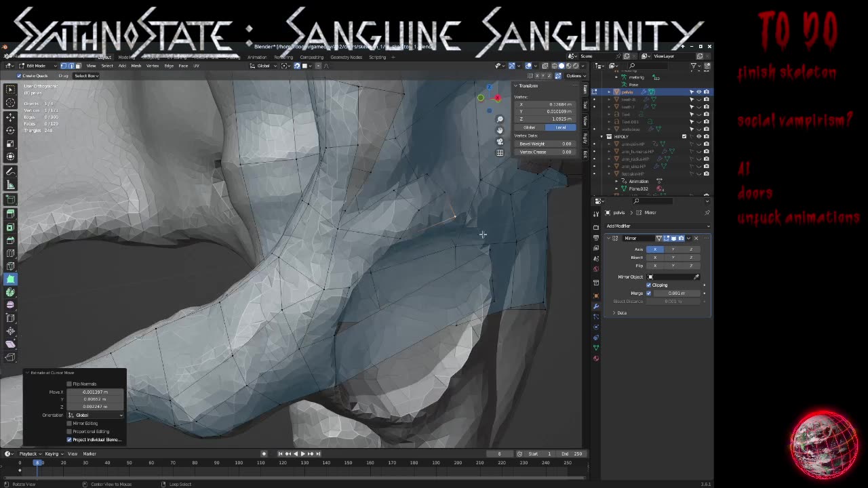
Task: Open the Add Modifier dropdown
Action: [x=657, y=226]
